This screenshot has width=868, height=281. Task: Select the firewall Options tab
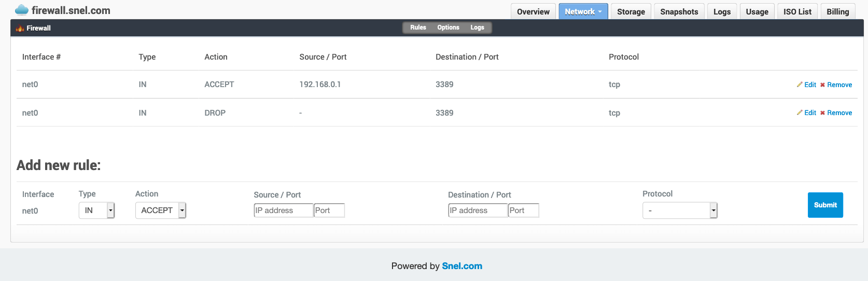[448, 27]
